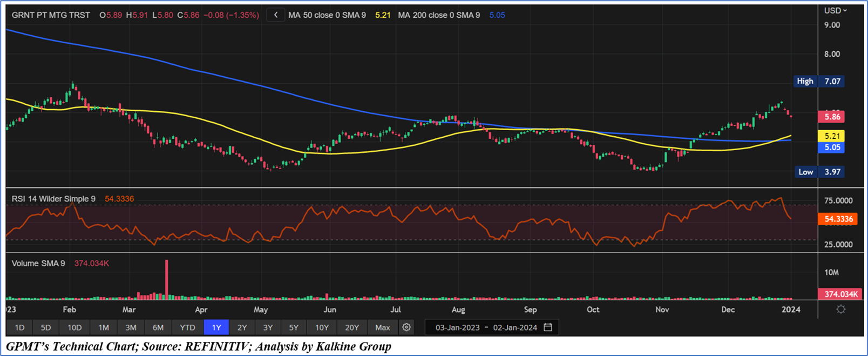Click the -0.08 (-1.35%) change value
This screenshot has width=868, height=356.
(231, 15)
